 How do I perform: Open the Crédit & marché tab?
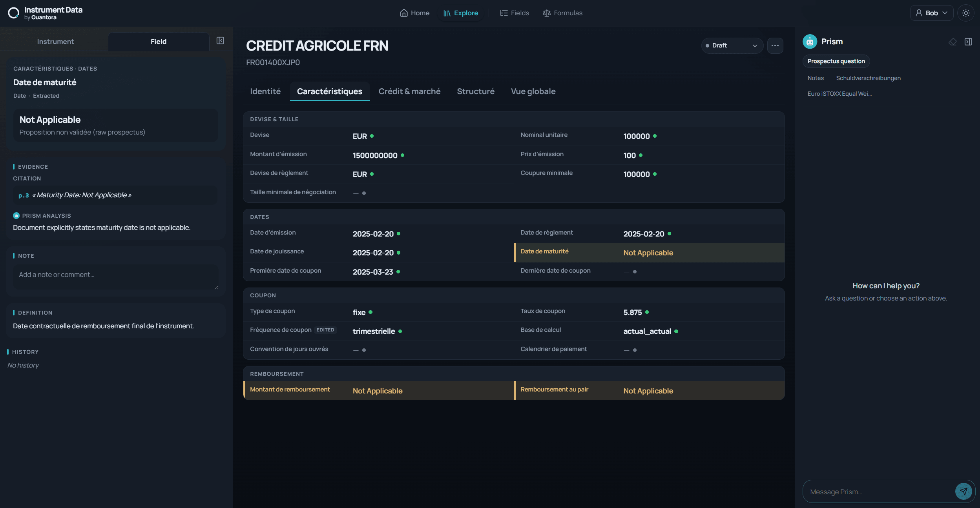tap(409, 91)
